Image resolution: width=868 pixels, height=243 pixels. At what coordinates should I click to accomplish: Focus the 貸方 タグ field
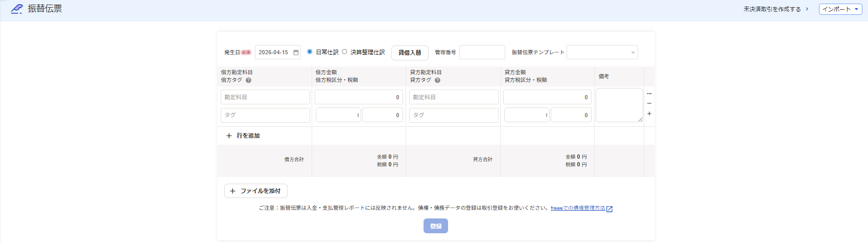pos(454,115)
